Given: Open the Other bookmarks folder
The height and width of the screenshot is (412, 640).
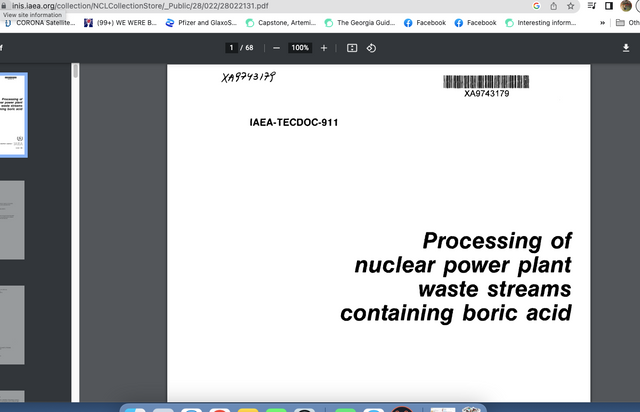Looking at the screenshot, I should click(x=628, y=23).
